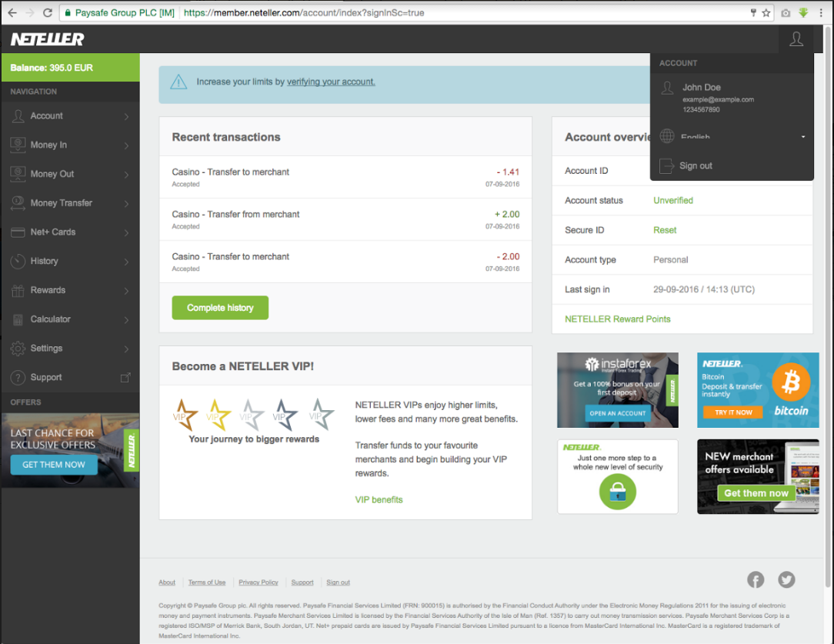
Task: Click Get them now merchant offers button
Action: 756,493
